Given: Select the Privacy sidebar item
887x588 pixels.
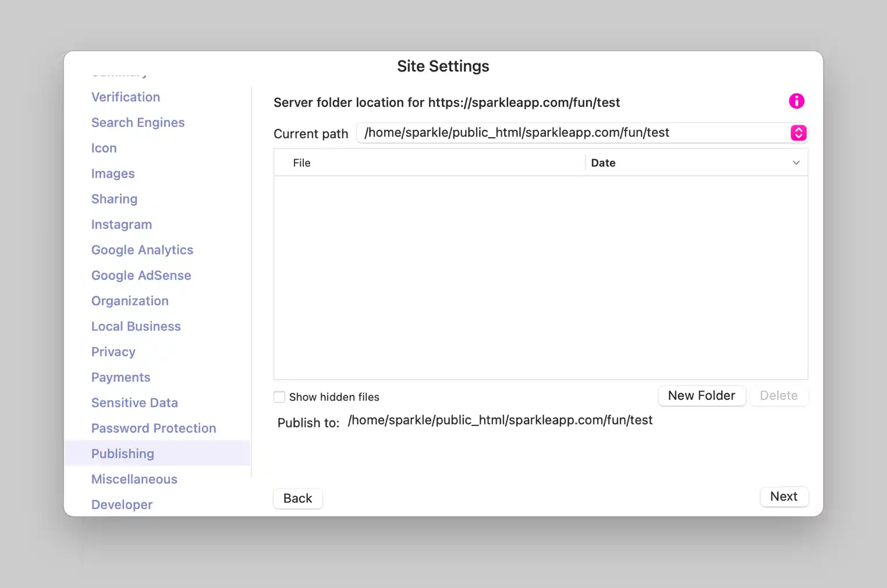Looking at the screenshot, I should click(x=113, y=352).
